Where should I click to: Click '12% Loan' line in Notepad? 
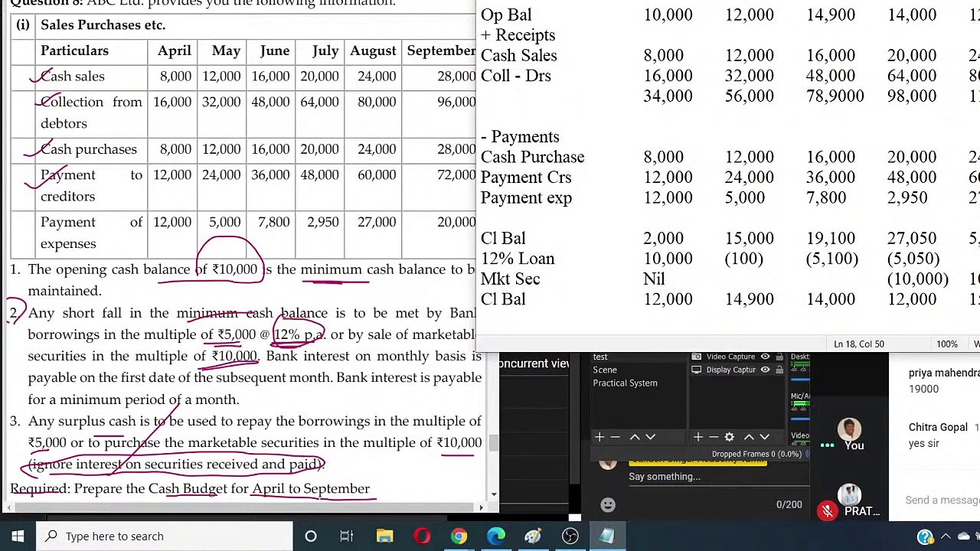[x=518, y=259]
